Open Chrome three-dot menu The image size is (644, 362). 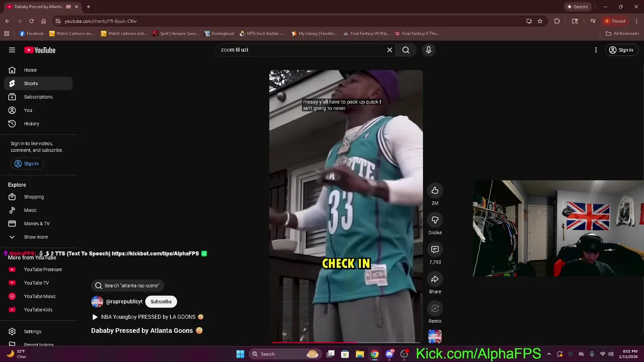[636, 21]
